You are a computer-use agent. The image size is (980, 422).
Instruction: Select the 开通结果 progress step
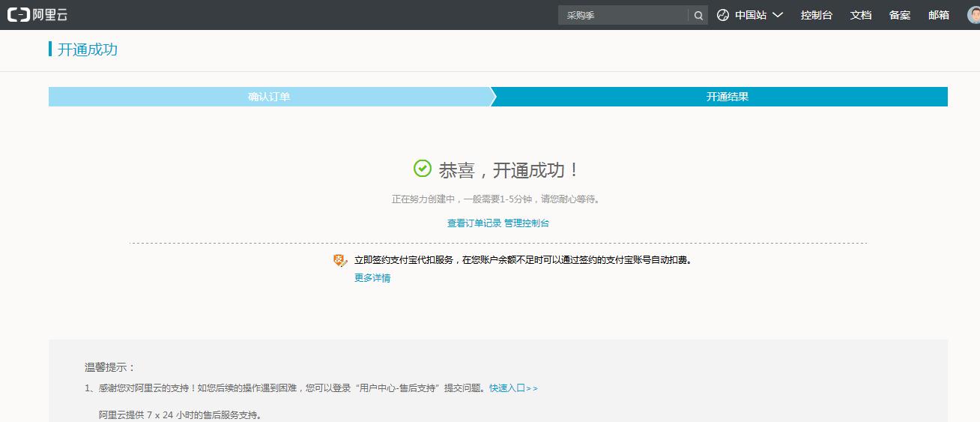click(727, 97)
